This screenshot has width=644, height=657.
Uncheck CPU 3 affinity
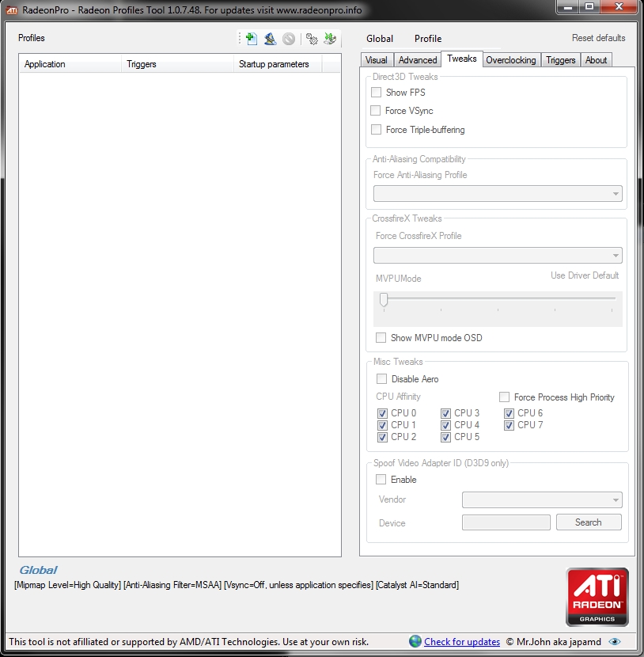pyautogui.click(x=445, y=413)
